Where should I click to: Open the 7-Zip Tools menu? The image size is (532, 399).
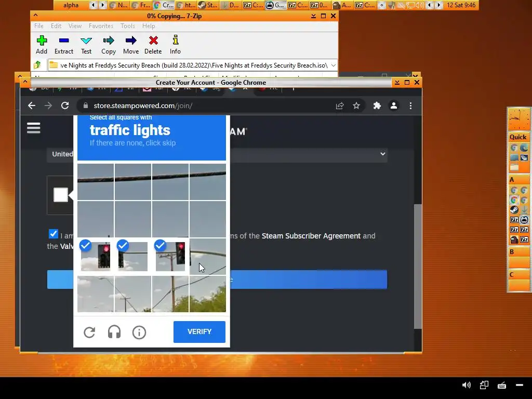[x=128, y=26]
